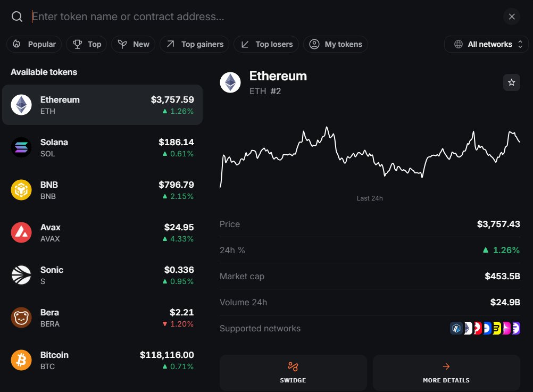Click the Ethereum 24h price chart
Image resolution: width=533 pixels, height=392 pixels.
click(370, 157)
